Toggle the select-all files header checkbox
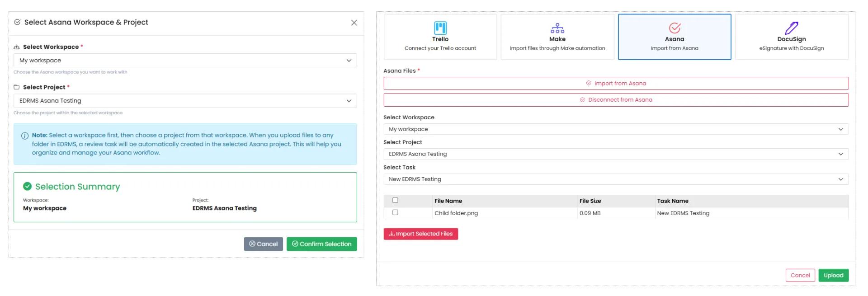This screenshot has height=296, width=868. [395, 200]
